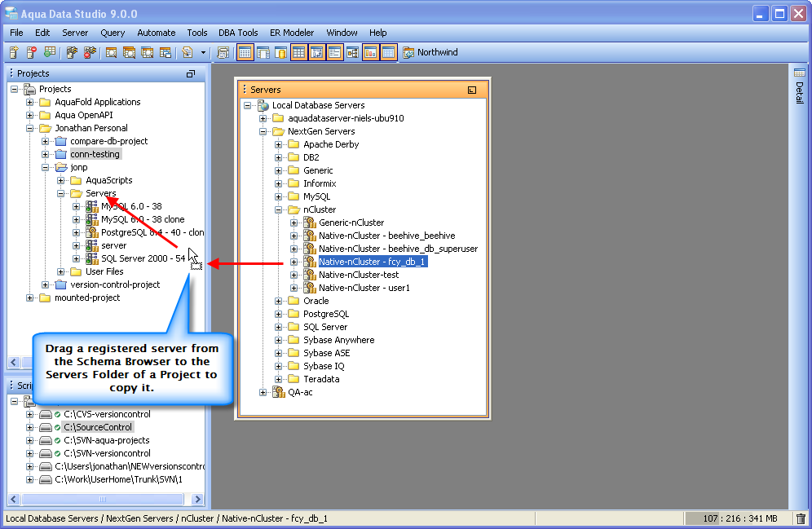Open the DBA Tools menu

point(238,33)
